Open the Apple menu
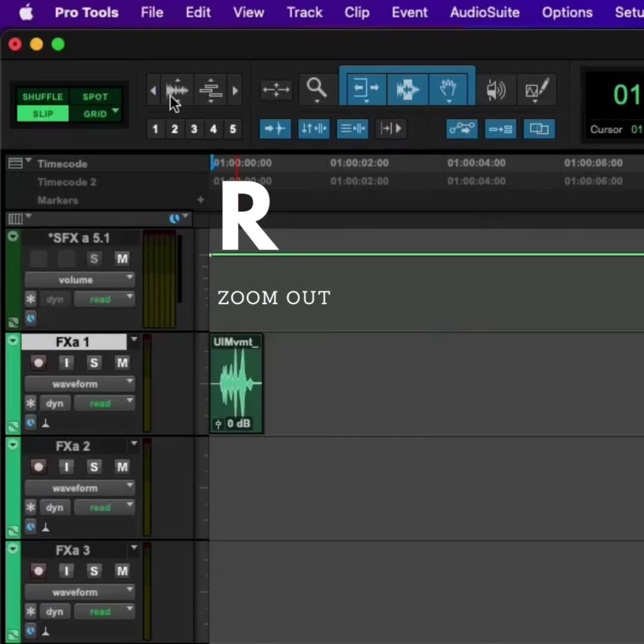Screen dimensions: 644x644 click(26, 13)
